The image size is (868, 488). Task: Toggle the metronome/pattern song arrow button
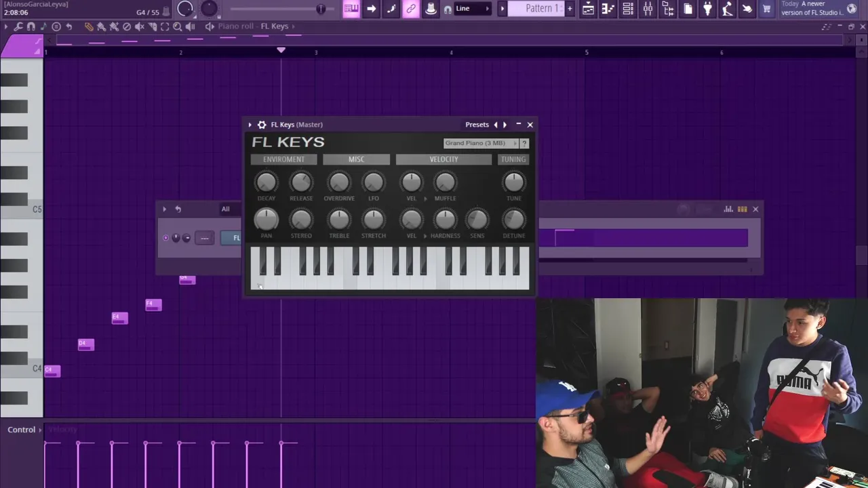(371, 9)
